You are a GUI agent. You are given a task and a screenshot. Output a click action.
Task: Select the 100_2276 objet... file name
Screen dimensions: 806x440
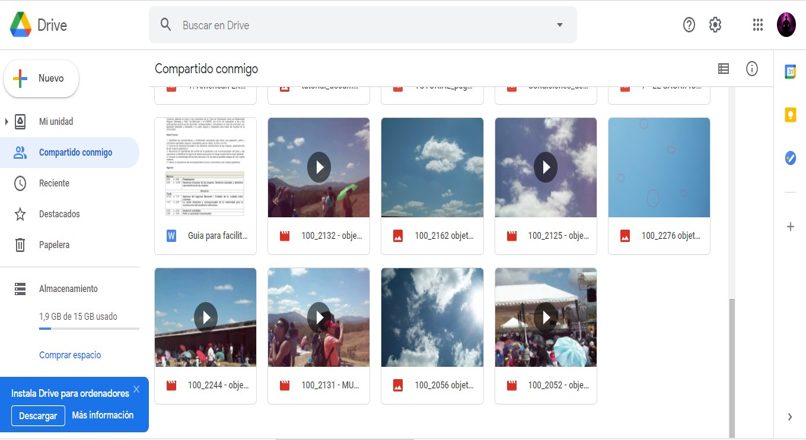[x=671, y=236]
